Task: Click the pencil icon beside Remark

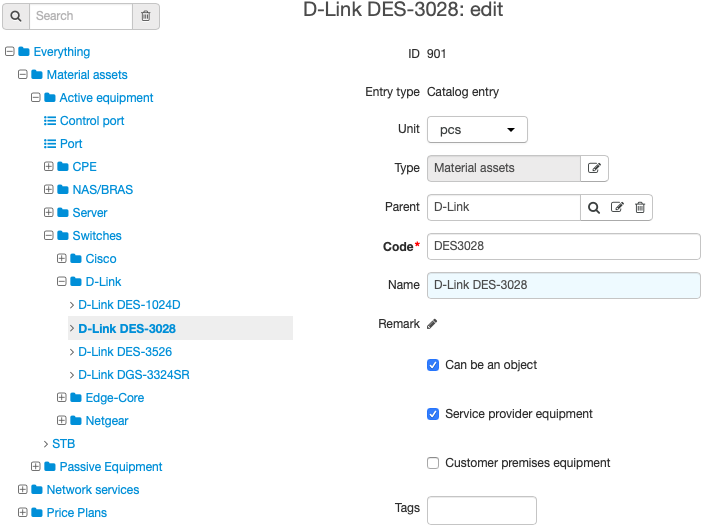Action: pos(432,324)
